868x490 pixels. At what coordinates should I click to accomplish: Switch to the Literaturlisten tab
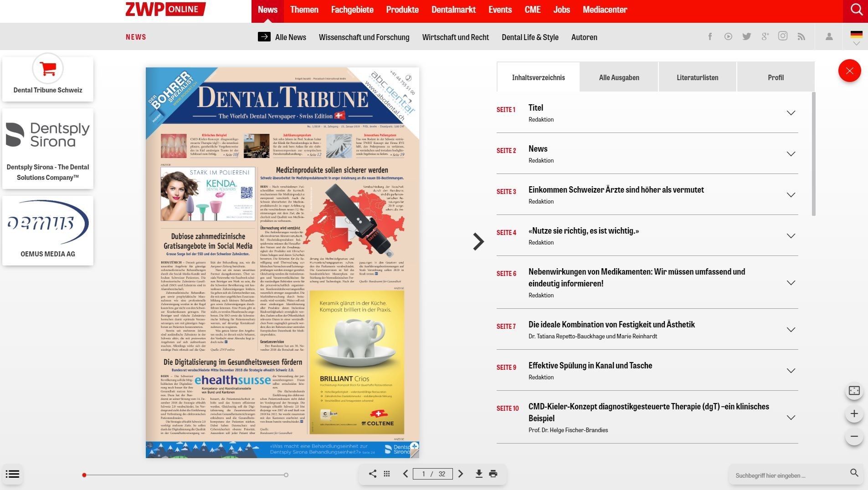(x=697, y=77)
